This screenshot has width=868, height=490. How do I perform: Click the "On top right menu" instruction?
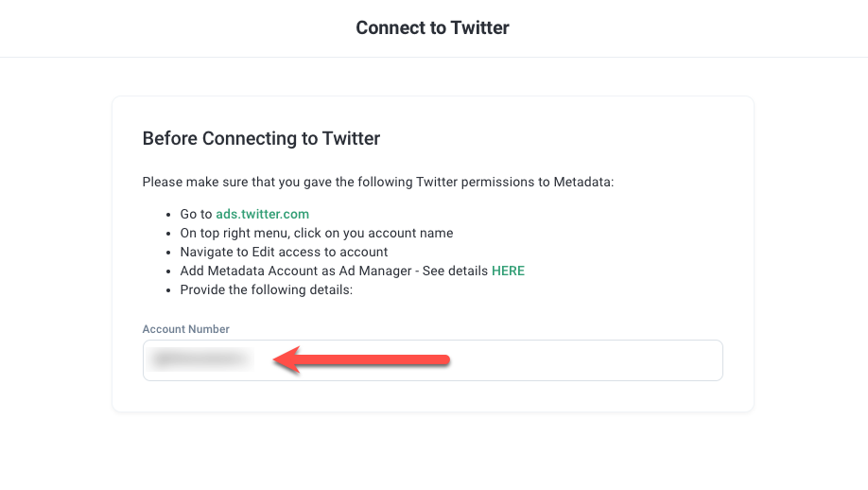pos(316,233)
